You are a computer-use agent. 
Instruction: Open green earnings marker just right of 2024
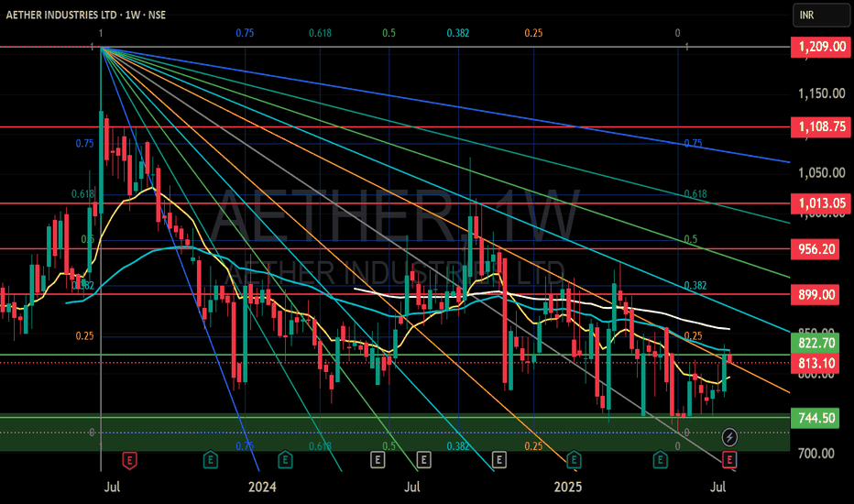(285, 460)
